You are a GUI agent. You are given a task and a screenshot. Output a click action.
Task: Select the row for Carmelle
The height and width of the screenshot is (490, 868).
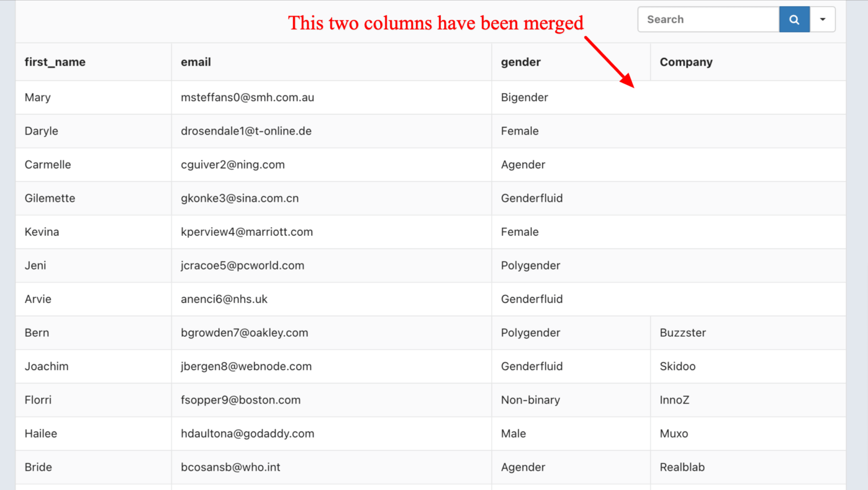pyautogui.click(x=47, y=164)
